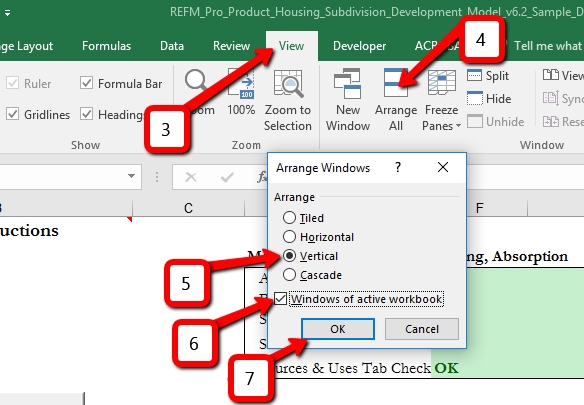584x405 pixels.
Task: Toggle the Formula Bar checkbox
Action: pos(87,83)
